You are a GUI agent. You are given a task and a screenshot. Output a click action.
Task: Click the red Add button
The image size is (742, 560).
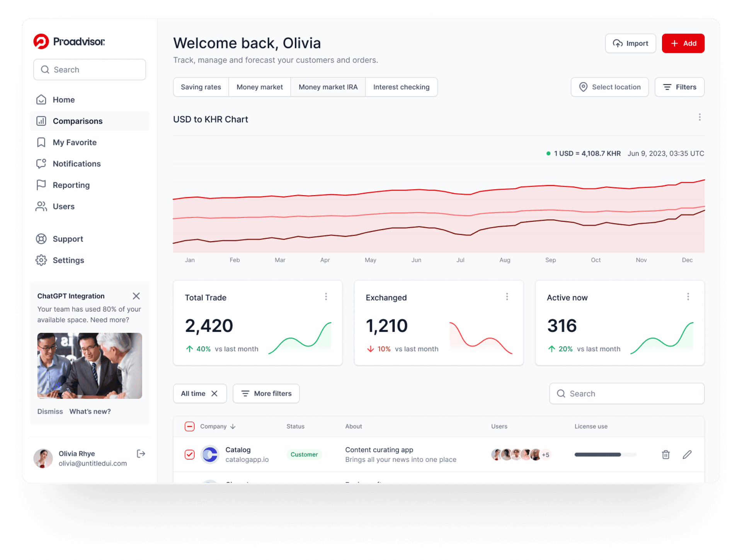click(683, 43)
